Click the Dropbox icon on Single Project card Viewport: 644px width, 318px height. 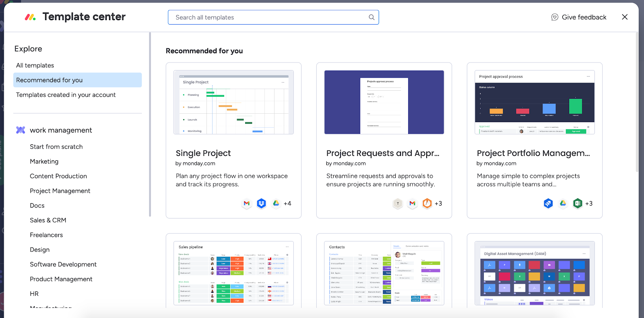pyautogui.click(x=262, y=204)
